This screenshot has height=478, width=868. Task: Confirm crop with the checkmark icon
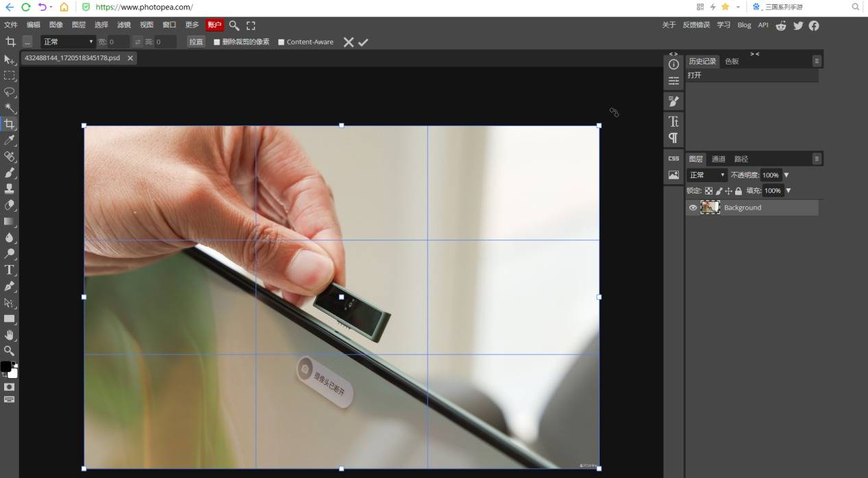point(363,42)
